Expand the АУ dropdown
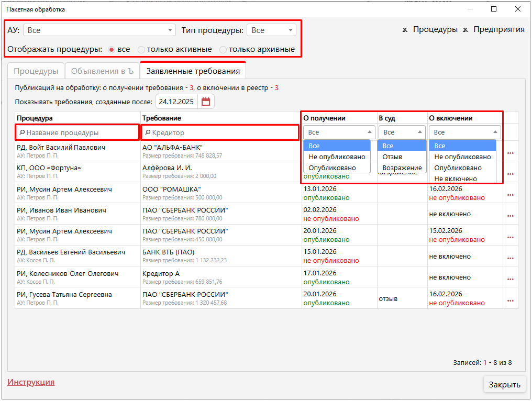This screenshot has height=401, width=532. (x=99, y=30)
